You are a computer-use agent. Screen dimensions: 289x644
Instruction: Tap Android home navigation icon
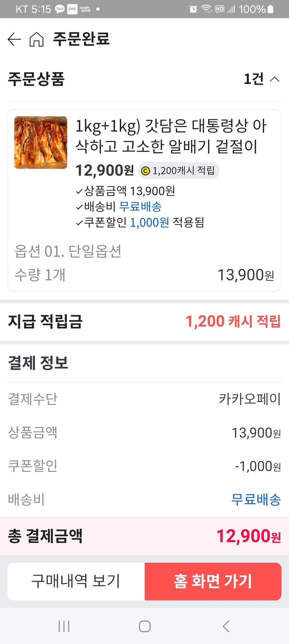(x=144, y=626)
